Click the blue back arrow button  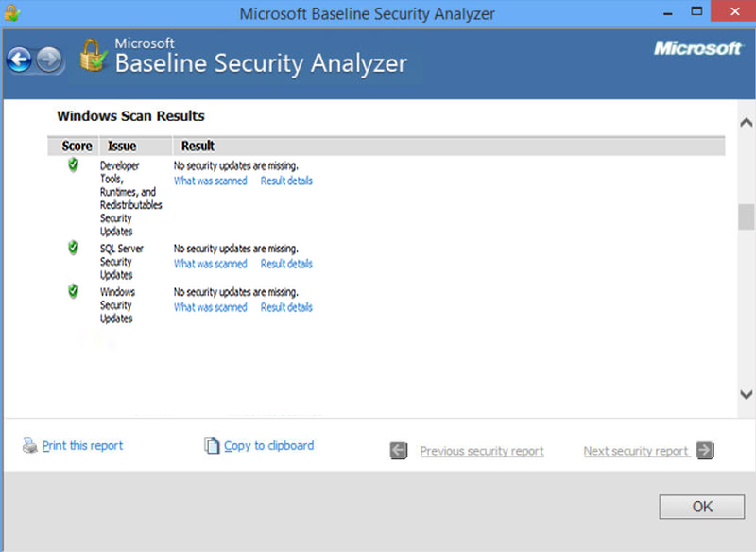19,60
